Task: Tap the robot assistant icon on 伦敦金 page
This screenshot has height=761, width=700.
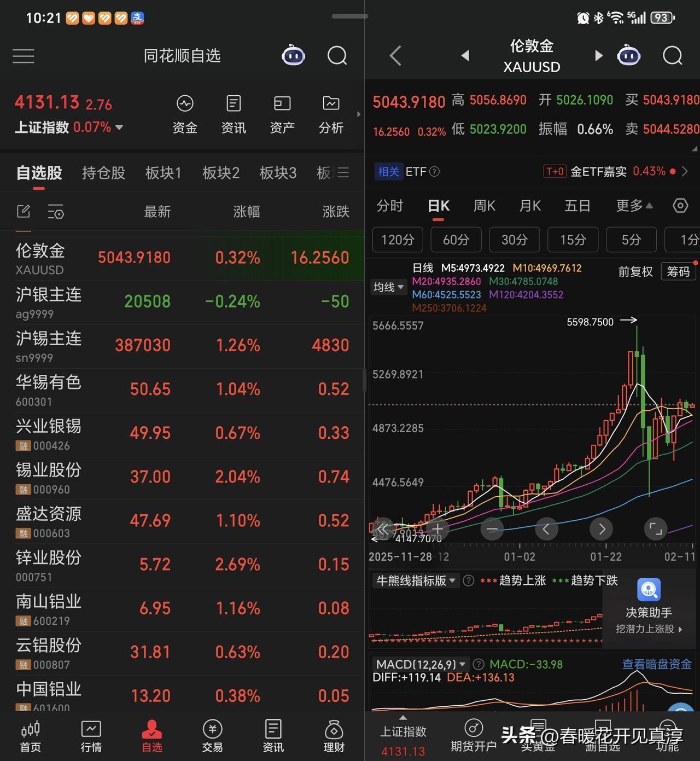Action: point(628,55)
